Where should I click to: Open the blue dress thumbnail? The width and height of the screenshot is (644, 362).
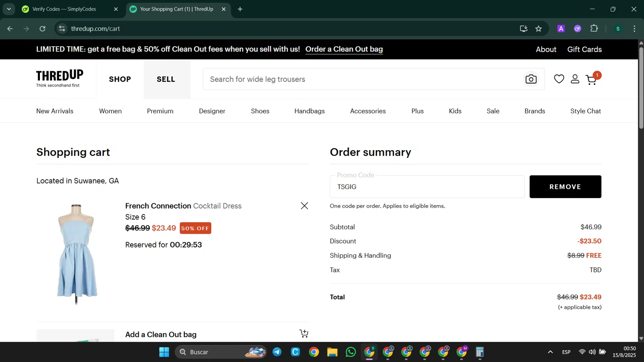click(76, 254)
